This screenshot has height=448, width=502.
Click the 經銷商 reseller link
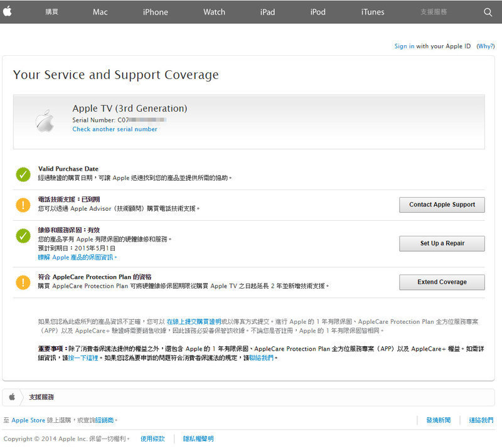(x=104, y=420)
